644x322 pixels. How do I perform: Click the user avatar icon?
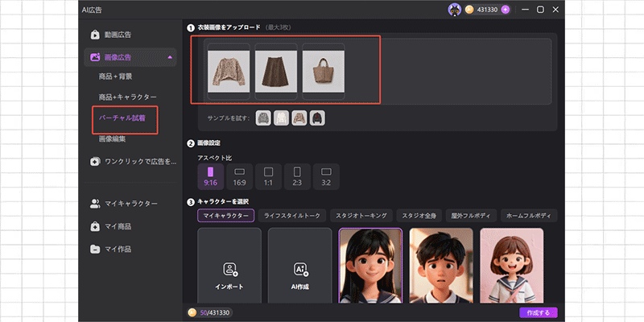pyautogui.click(x=455, y=10)
